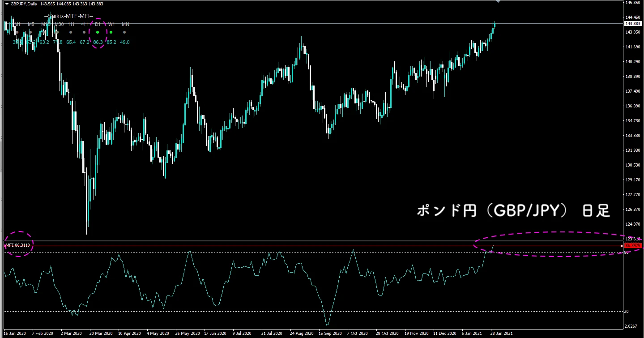Click the gray chart shift marker at top

(498, 2)
